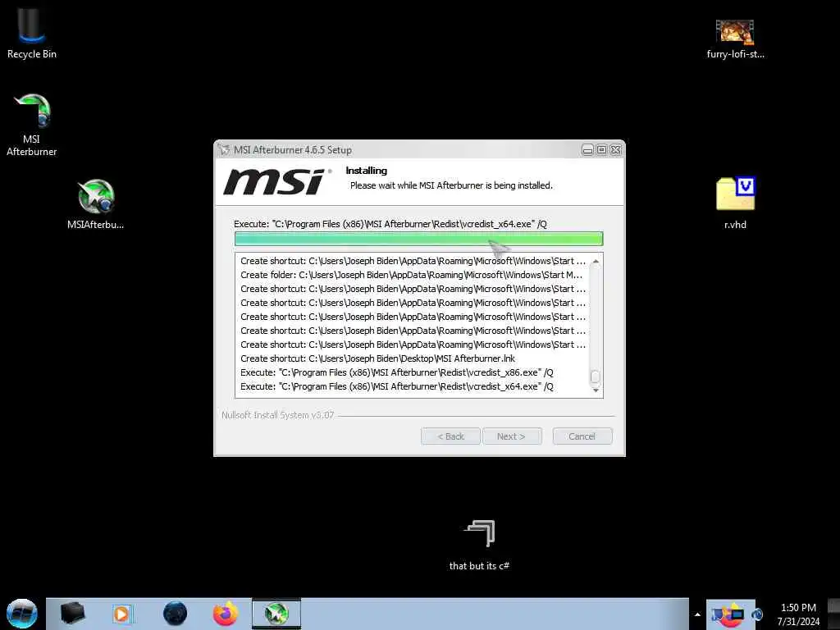
Task: Minimize the MSI Afterburner Setup window
Action: point(587,150)
